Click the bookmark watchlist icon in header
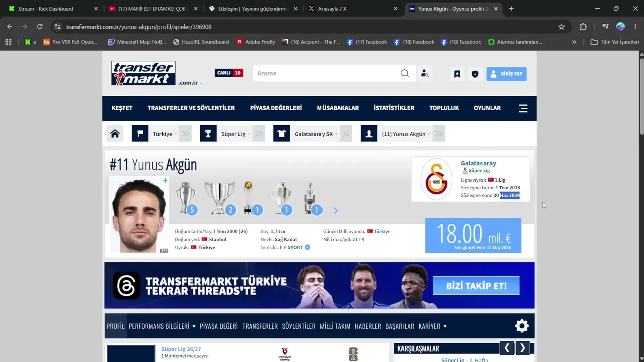Image resolution: width=644 pixels, height=362 pixels. 457,74
